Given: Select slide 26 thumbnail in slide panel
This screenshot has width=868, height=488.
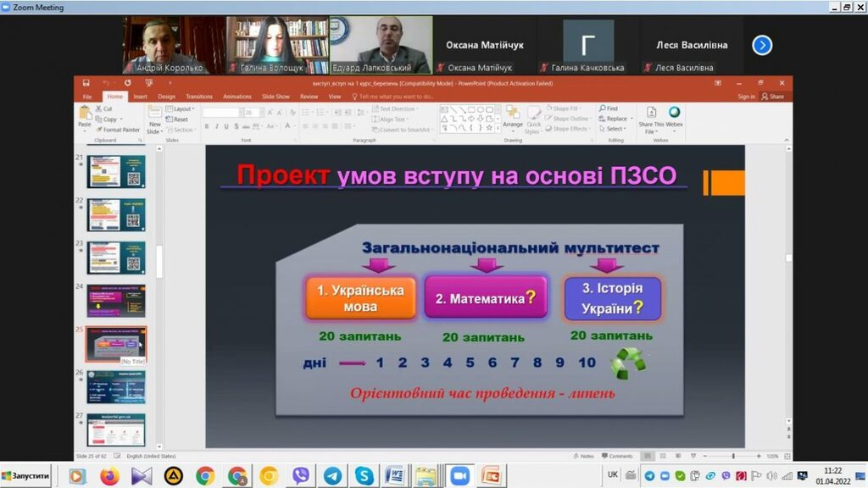Looking at the screenshot, I should pyautogui.click(x=116, y=385).
